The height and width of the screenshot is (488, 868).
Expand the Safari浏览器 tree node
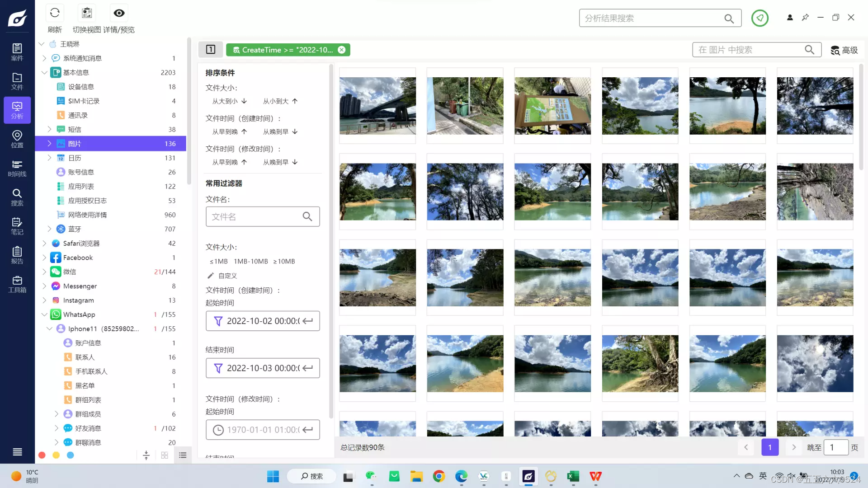click(44, 244)
